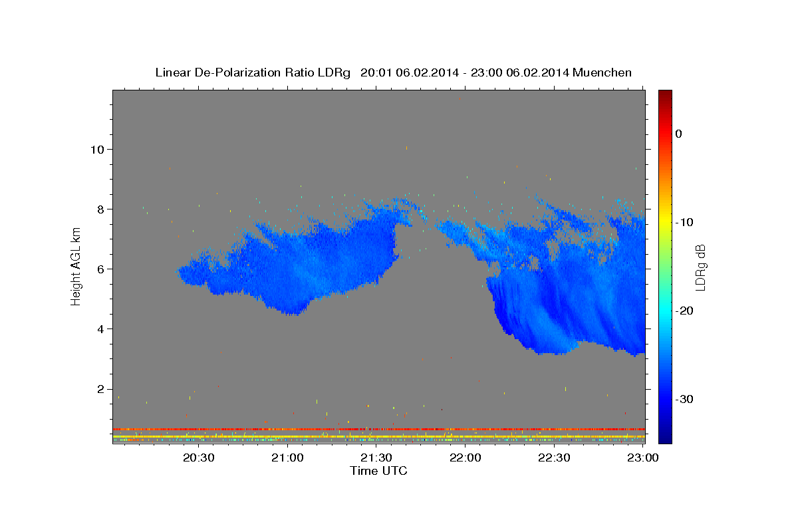Select the 22:00 time tick label
The height and width of the screenshot is (532, 798).
pyautogui.click(x=465, y=458)
